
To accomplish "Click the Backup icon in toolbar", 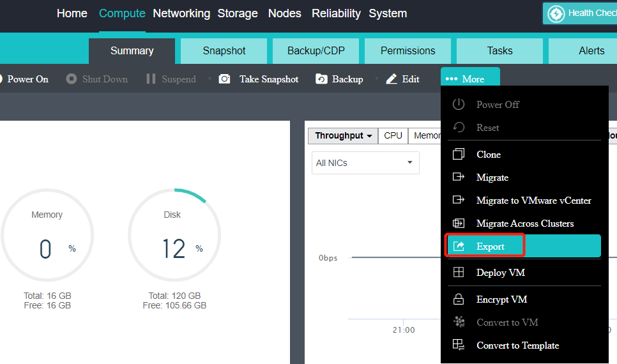I will click(322, 79).
